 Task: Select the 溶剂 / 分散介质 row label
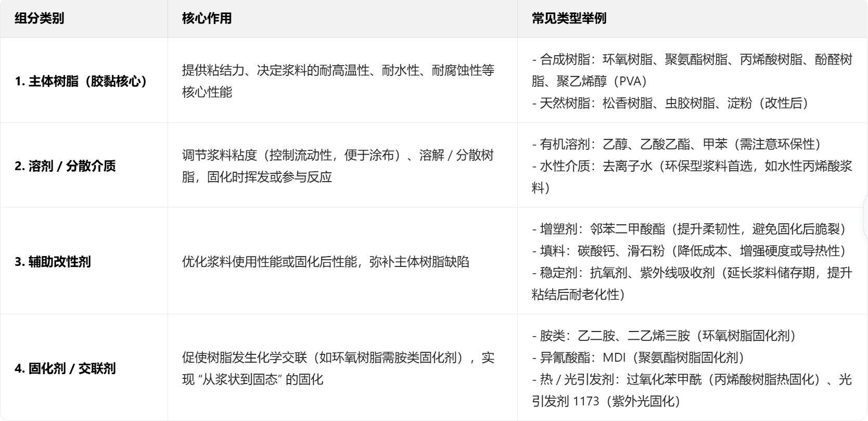65,166
